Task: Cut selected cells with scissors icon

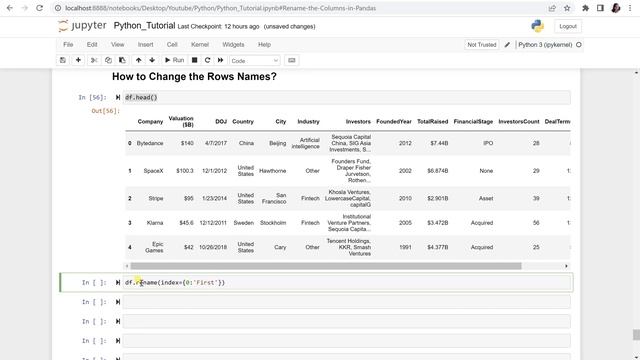Action: [94, 60]
